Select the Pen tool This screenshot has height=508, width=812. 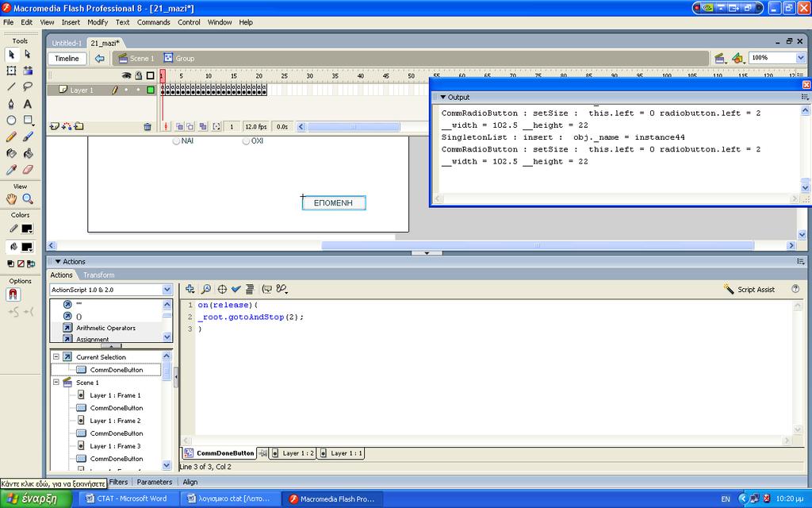11,104
